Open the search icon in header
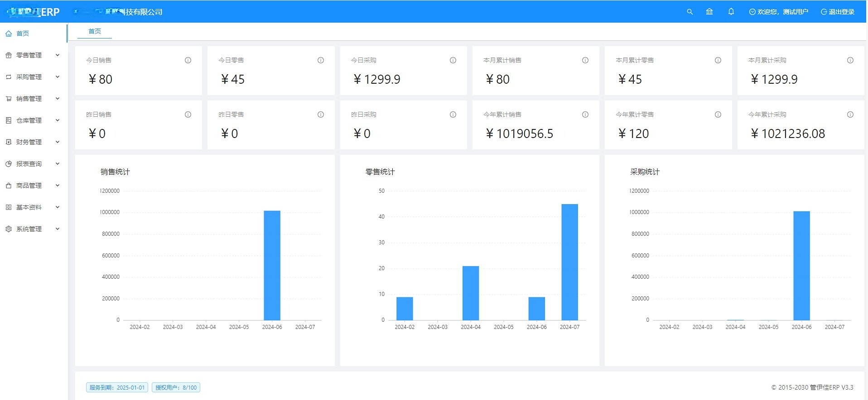The height and width of the screenshot is (400, 868). coord(690,12)
